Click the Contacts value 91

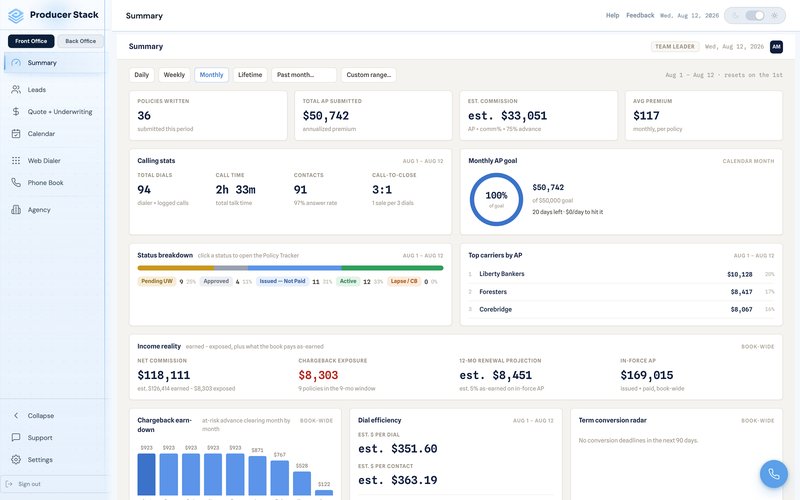coord(300,190)
